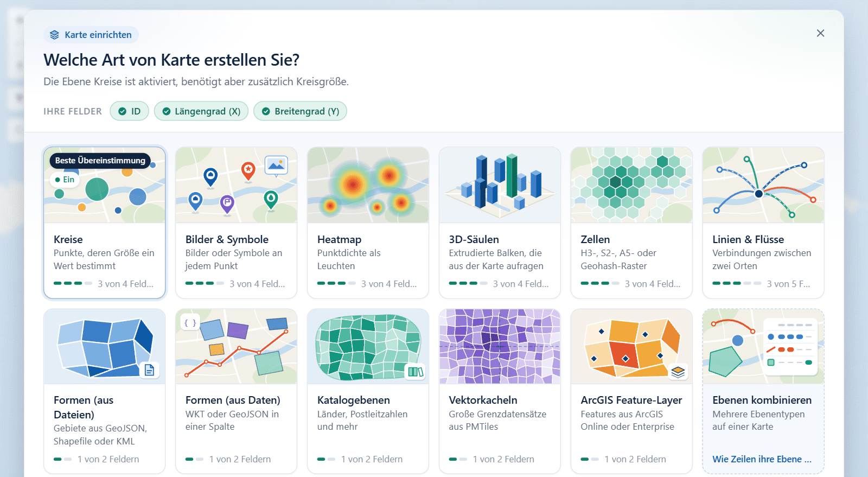
Task: Click the Kreise field progress bar
Action: tap(73, 283)
